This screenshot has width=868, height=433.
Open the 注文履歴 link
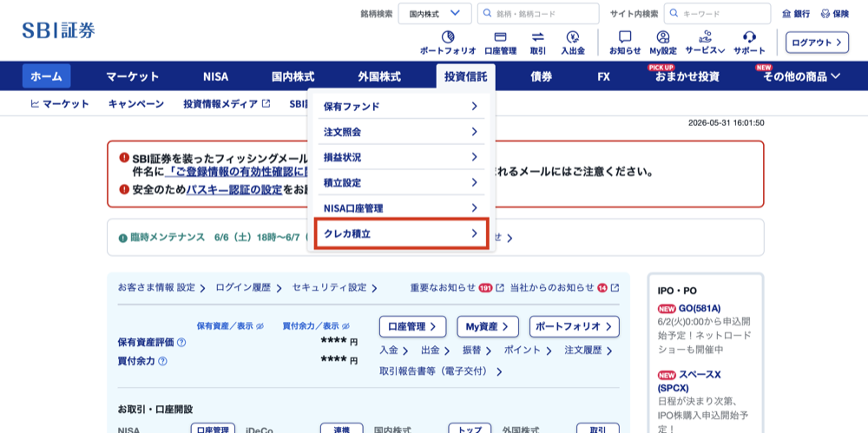point(589,351)
